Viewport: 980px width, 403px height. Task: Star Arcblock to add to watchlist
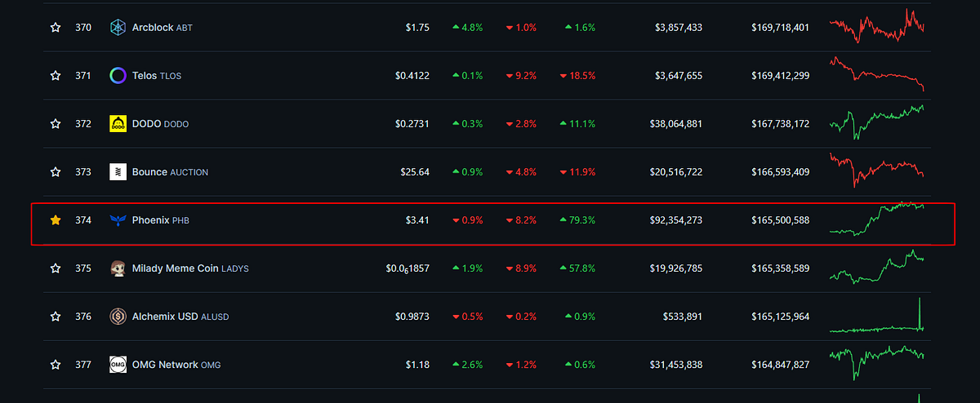(x=56, y=28)
